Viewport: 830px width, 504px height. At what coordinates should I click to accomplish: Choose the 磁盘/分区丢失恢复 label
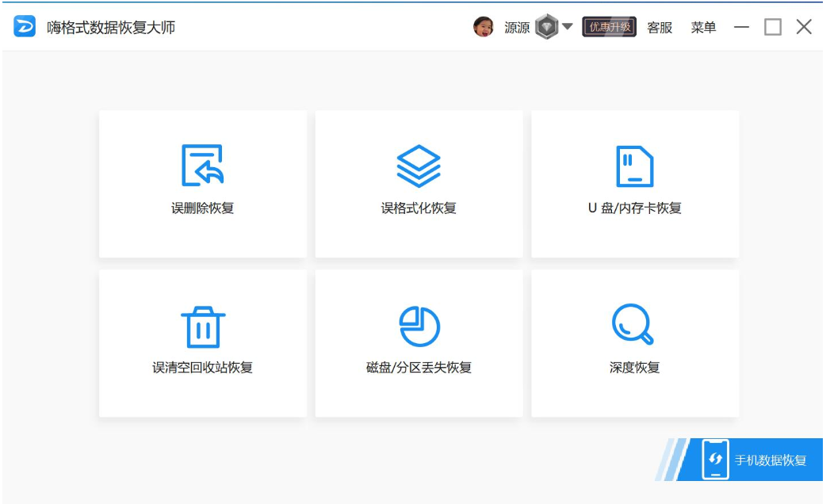click(419, 368)
